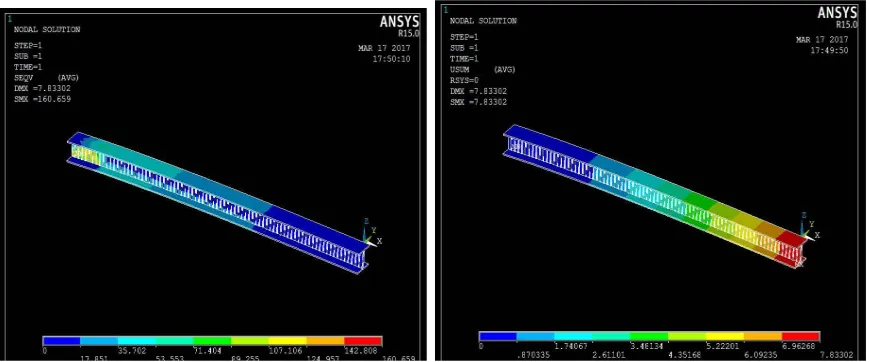This screenshot has width=870, height=362.
Task: Click the USUM (AVG) label in displacement plot
Action: point(482,70)
